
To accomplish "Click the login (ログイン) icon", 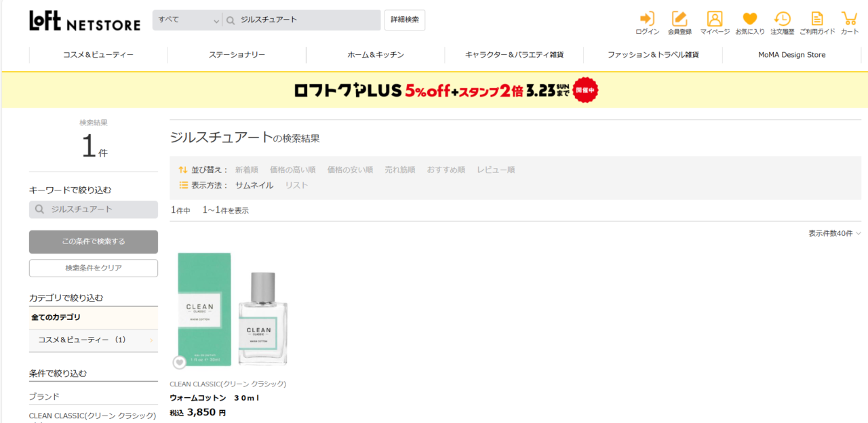I will click(x=647, y=19).
